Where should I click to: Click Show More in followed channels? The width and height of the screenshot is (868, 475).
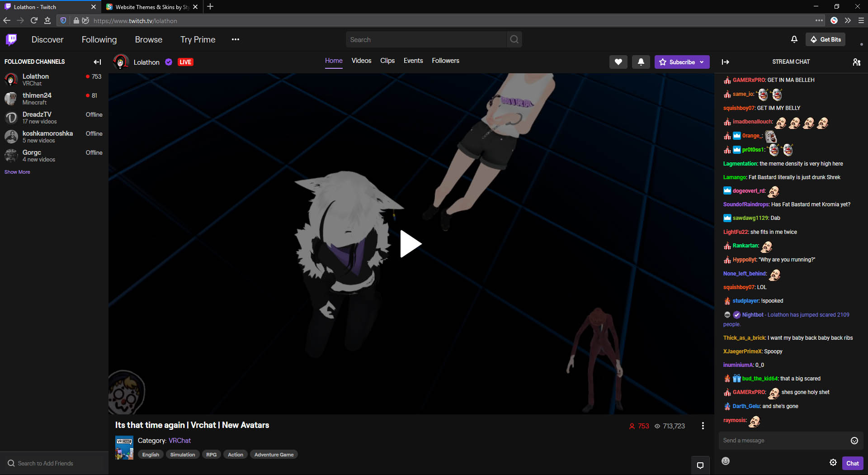[x=17, y=172]
